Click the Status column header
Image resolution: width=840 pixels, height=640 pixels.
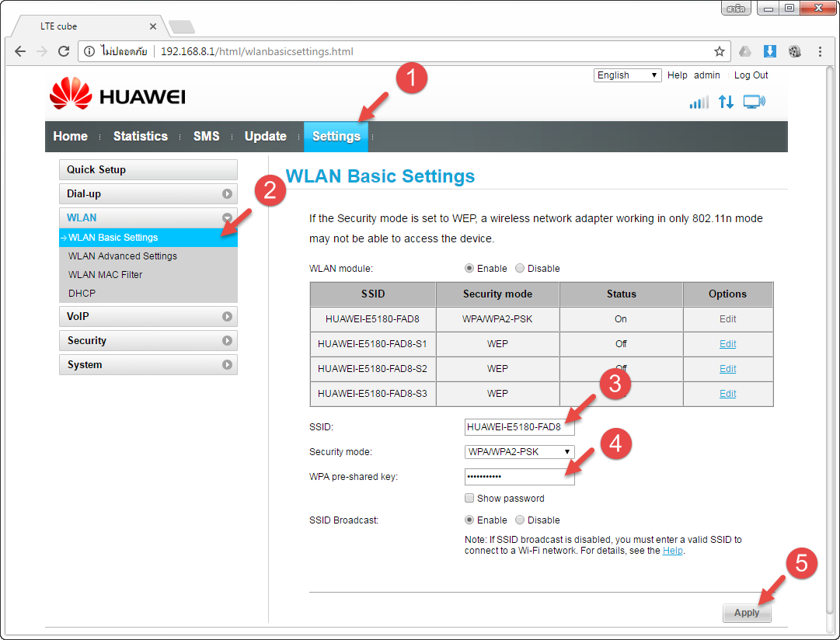pyautogui.click(x=621, y=294)
